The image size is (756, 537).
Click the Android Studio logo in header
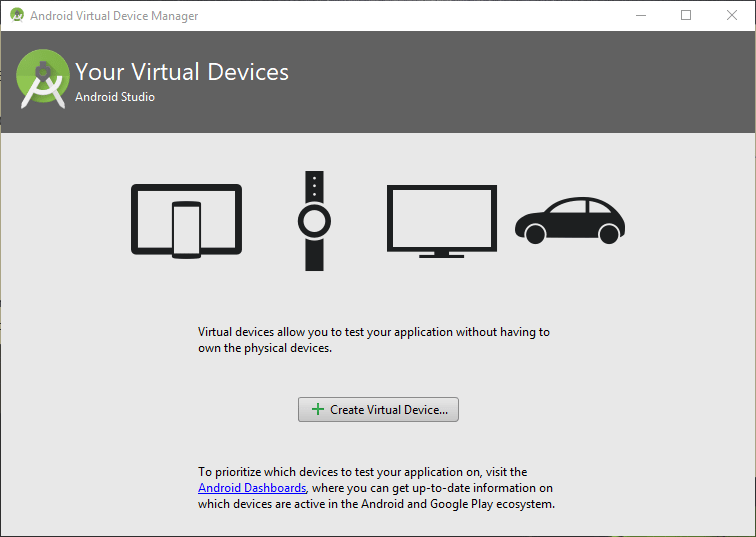(43, 79)
